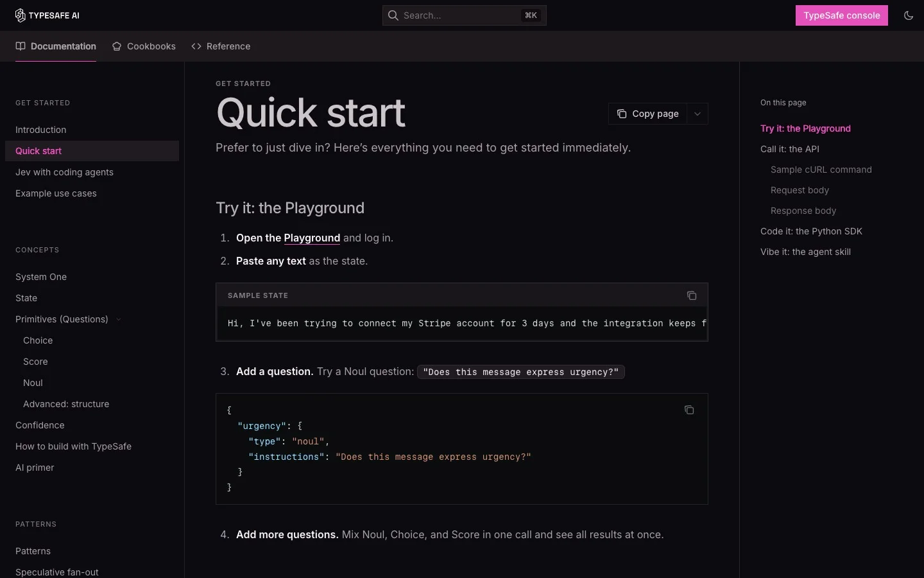Copy the urgency JSON code block
The width and height of the screenshot is (924, 578).
[689, 410]
